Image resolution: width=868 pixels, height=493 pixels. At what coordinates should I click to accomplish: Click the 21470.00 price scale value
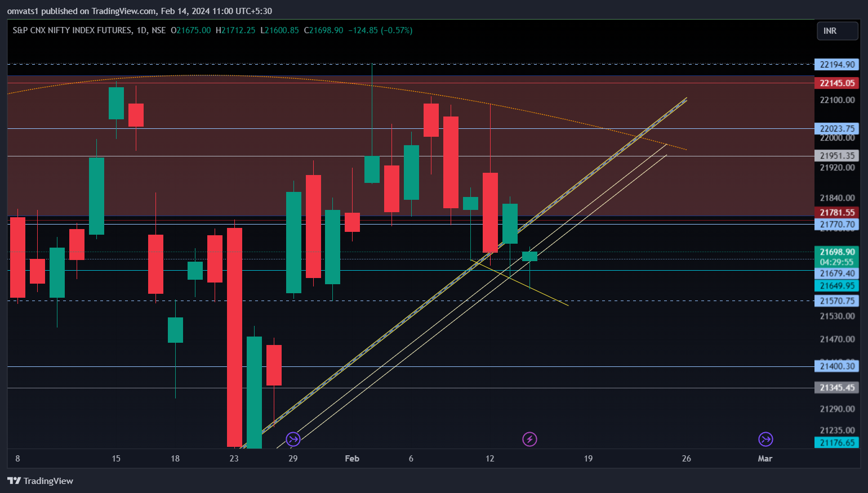(837, 339)
